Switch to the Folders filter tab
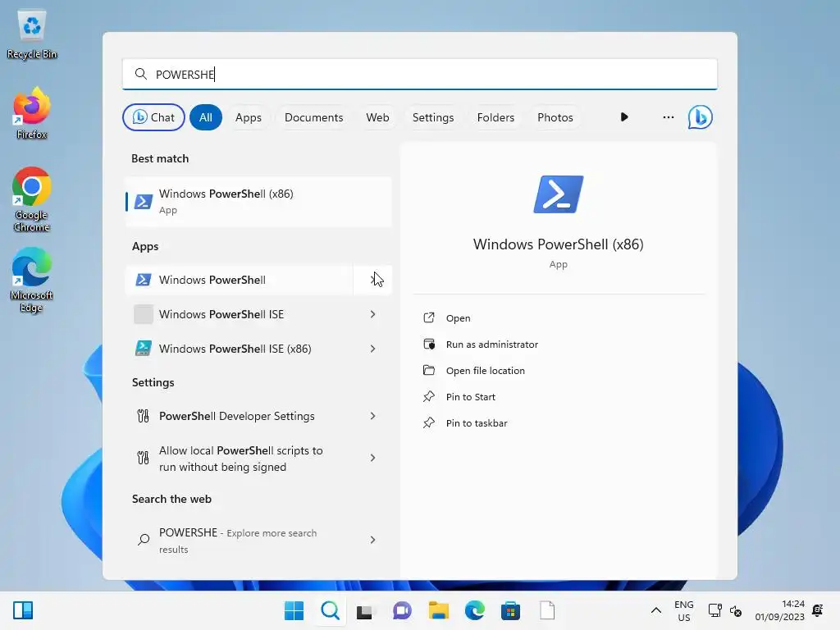This screenshot has width=840, height=630. pyautogui.click(x=495, y=117)
